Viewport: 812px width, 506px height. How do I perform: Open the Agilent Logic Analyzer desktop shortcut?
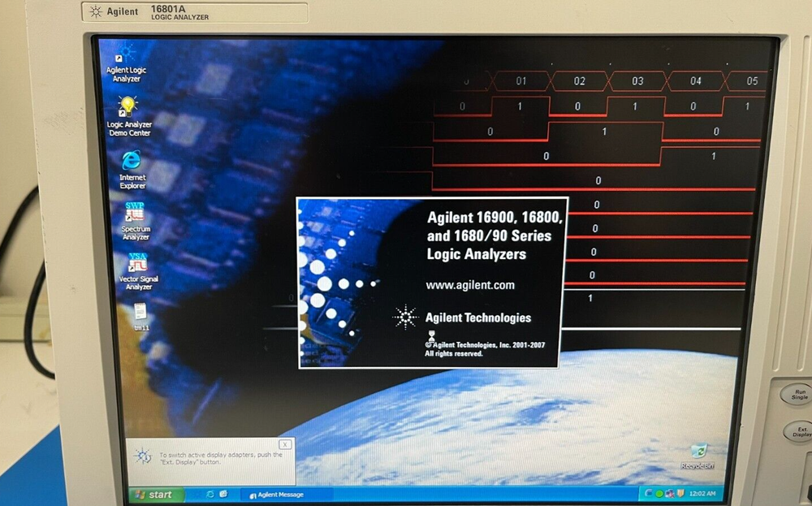[126, 63]
